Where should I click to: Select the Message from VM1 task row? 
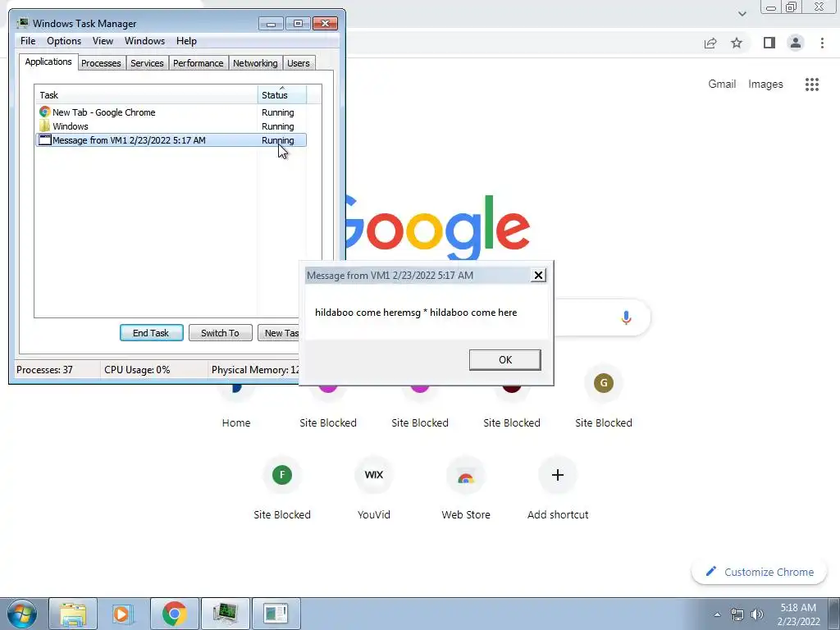click(x=171, y=140)
